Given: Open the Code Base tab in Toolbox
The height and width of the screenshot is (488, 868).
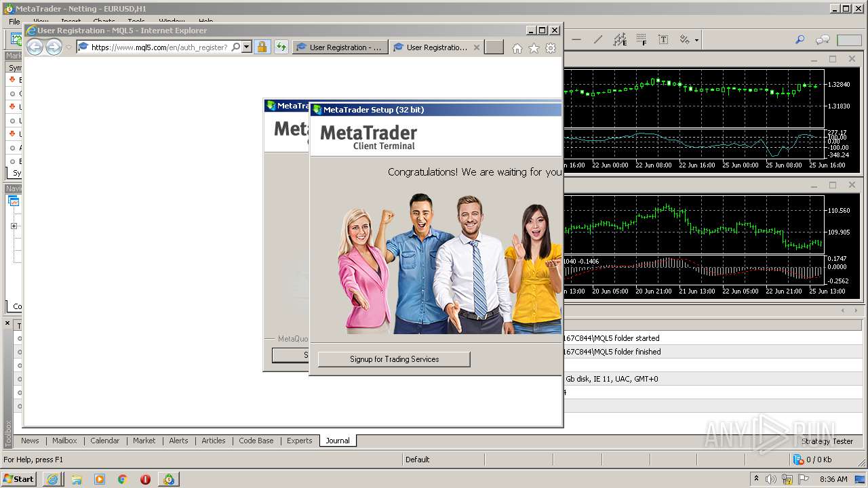Looking at the screenshot, I should [x=256, y=441].
